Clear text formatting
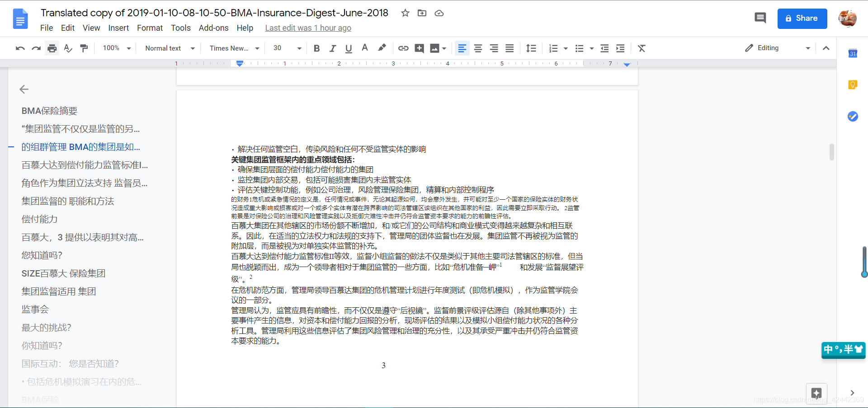The height and width of the screenshot is (408, 868). 642,48
